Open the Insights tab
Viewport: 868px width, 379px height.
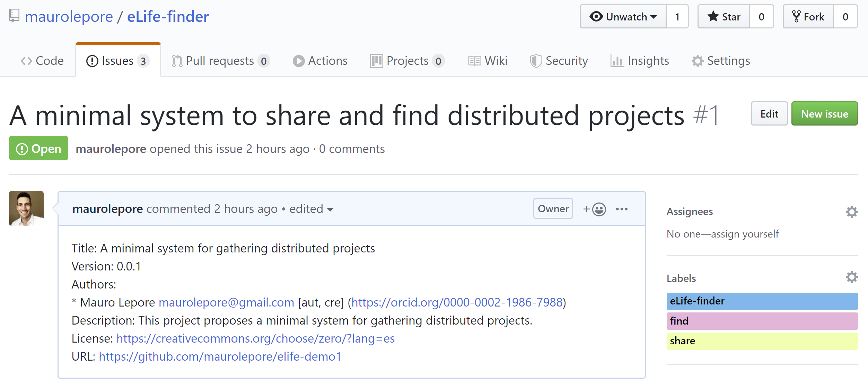(640, 61)
